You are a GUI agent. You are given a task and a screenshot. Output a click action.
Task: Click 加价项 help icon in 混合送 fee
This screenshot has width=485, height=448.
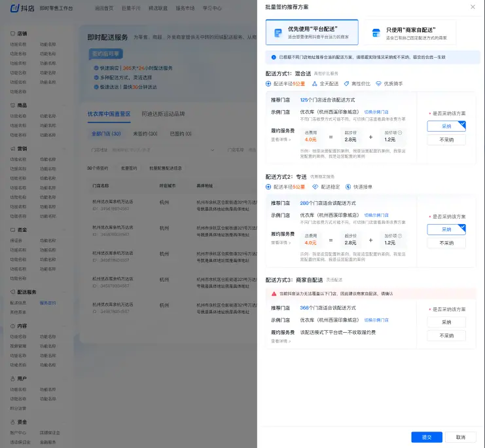click(400, 132)
